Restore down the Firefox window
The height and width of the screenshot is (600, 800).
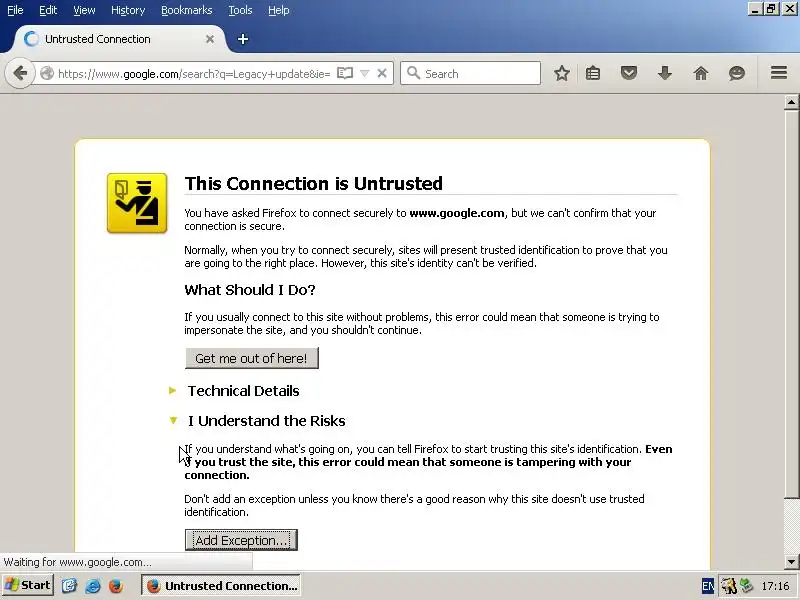click(772, 9)
